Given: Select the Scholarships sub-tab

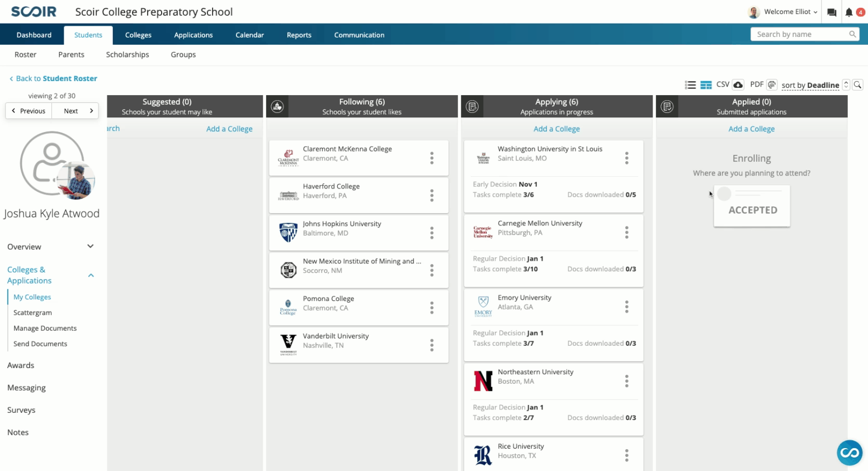Looking at the screenshot, I should (128, 54).
